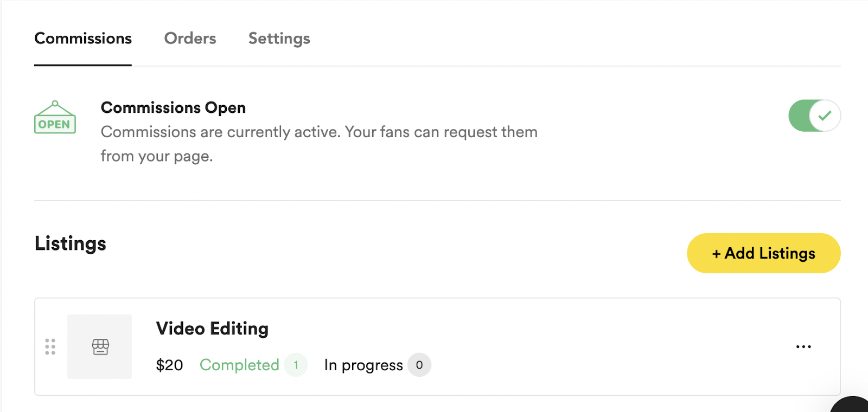
Task: Click the $20 price of Video Editing
Action: (169, 365)
